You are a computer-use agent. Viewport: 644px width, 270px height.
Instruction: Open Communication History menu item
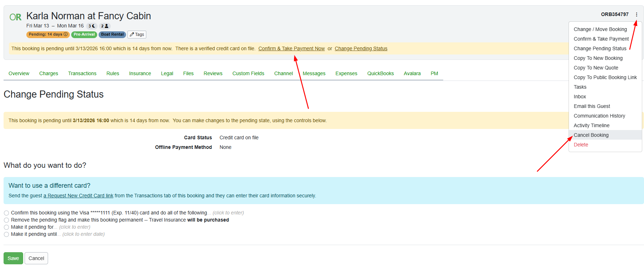point(605,116)
